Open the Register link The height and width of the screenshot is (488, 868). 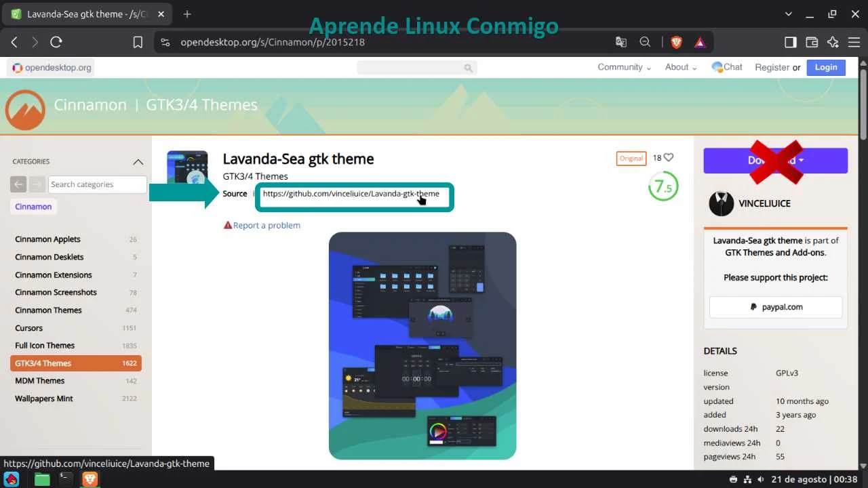772,67
